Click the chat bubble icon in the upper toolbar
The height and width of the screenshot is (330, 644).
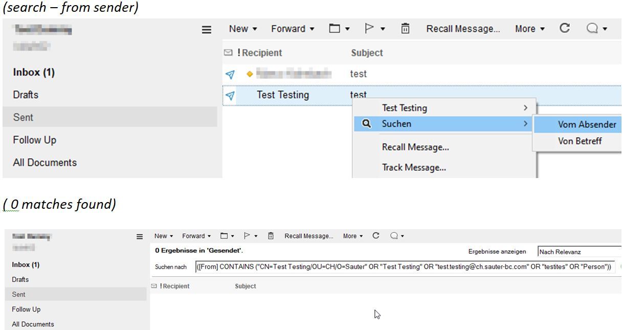(592, 29)
